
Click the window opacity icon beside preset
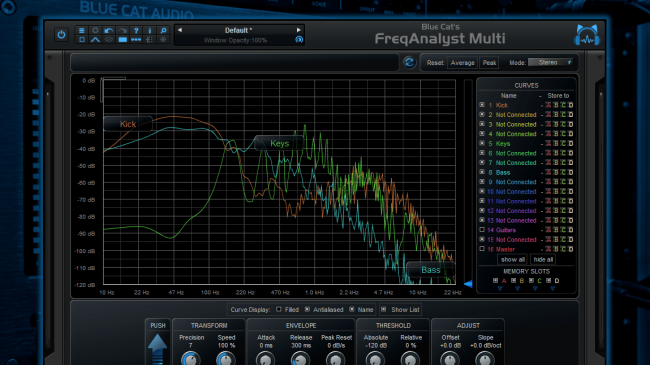click(x=299, y=40)
